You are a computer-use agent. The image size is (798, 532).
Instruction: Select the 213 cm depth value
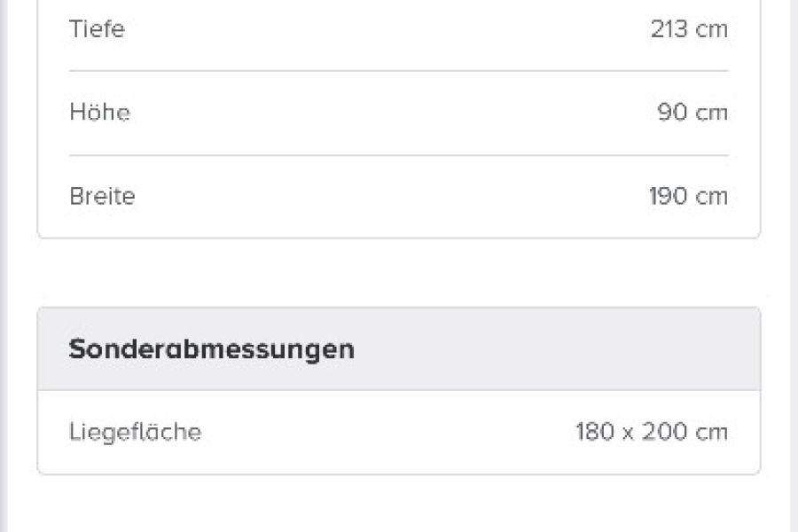tap(689, 29)
